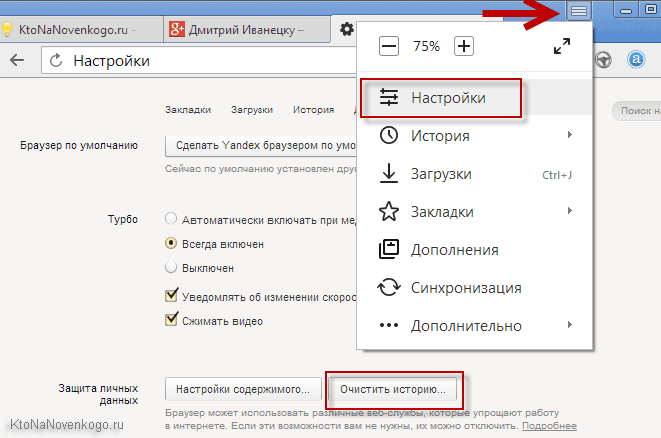Click the blue circular 'a' extension icon
The image size is (661, 438).
pyautogui.click(x=636, y=59)
